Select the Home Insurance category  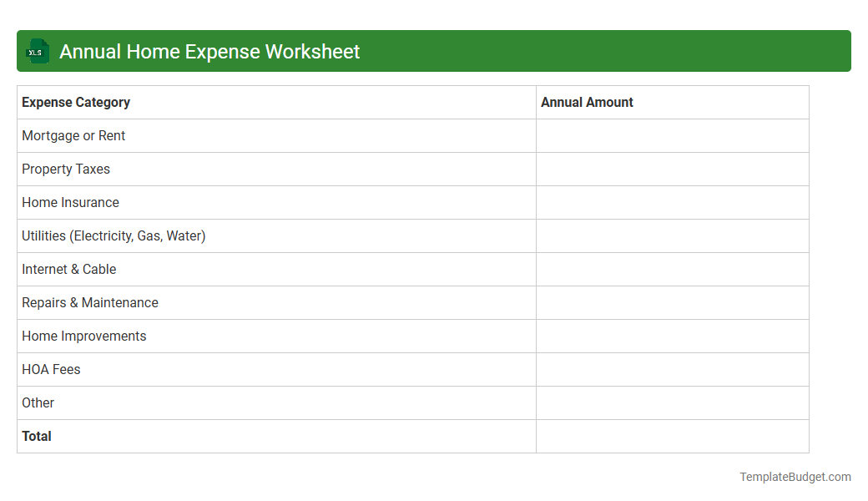[x=70, y=202]
